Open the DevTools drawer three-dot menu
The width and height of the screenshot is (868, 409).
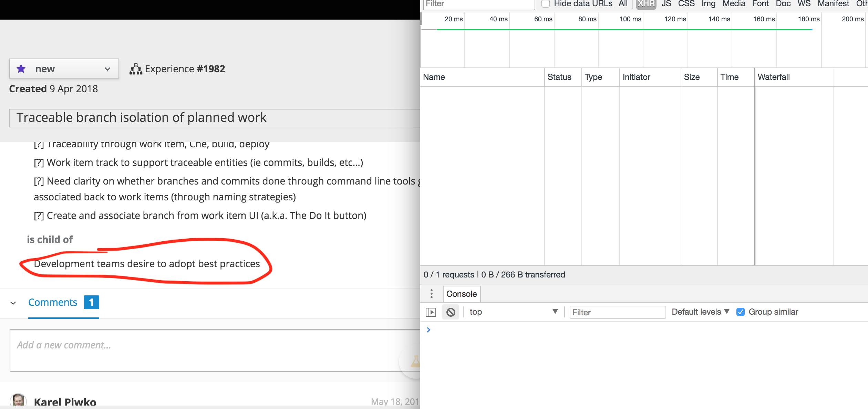click(x=431, y=294)
